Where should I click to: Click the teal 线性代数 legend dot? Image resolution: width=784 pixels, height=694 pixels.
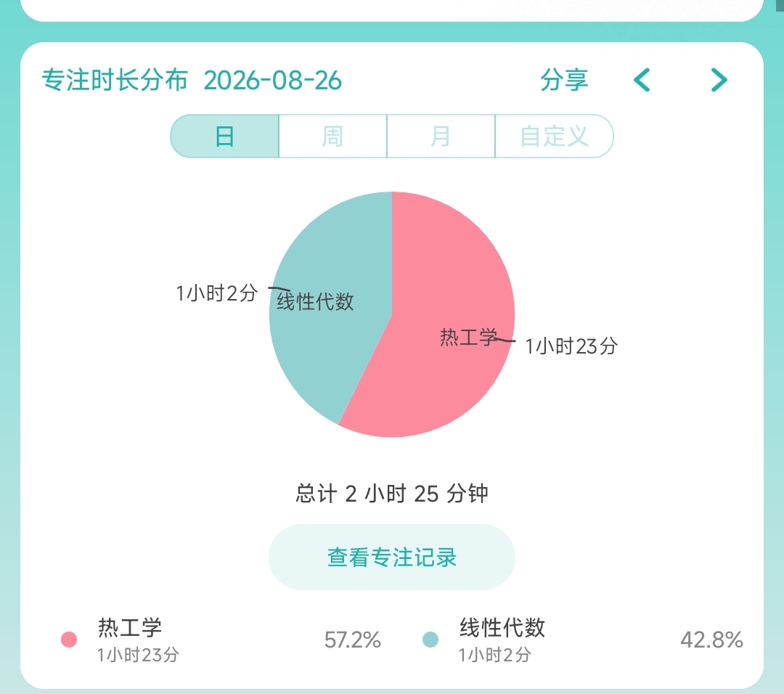[x=430, y=640]
